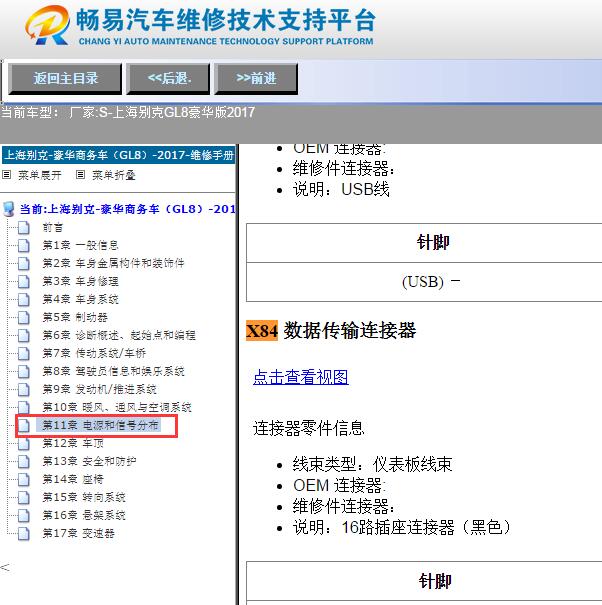602x605 pixels.
Task: Go forward with the >>前进 button
Action: (256, 79)
